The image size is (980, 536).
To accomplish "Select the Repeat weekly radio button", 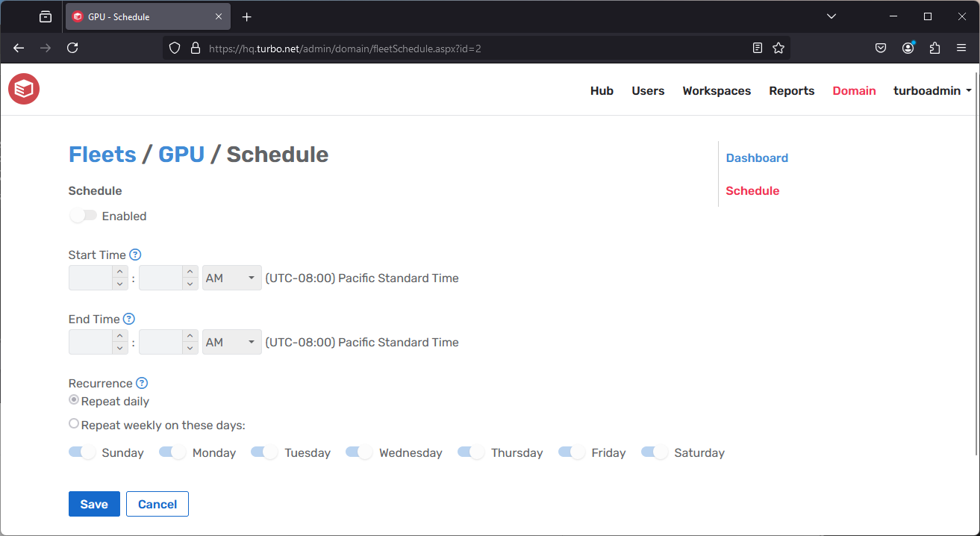I will (x=73, y=423).
